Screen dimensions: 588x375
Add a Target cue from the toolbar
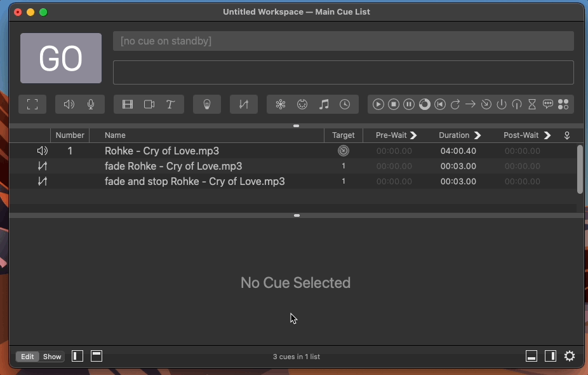(486, 104)
